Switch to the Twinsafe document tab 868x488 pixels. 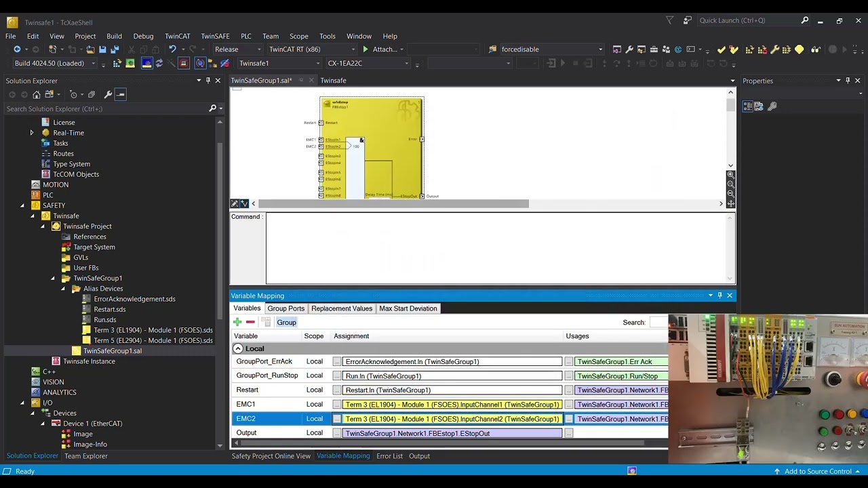333,81
